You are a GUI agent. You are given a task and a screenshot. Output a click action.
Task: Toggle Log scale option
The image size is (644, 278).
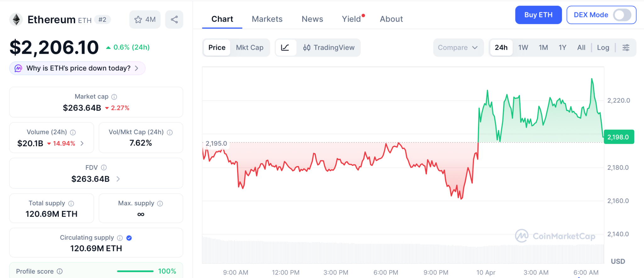603,47
